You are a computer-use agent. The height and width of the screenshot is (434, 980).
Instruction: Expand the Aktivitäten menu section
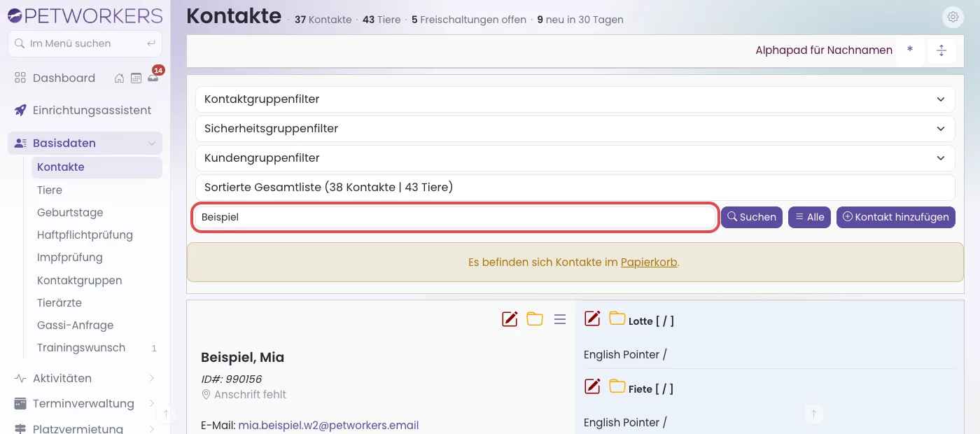[85, 378]
